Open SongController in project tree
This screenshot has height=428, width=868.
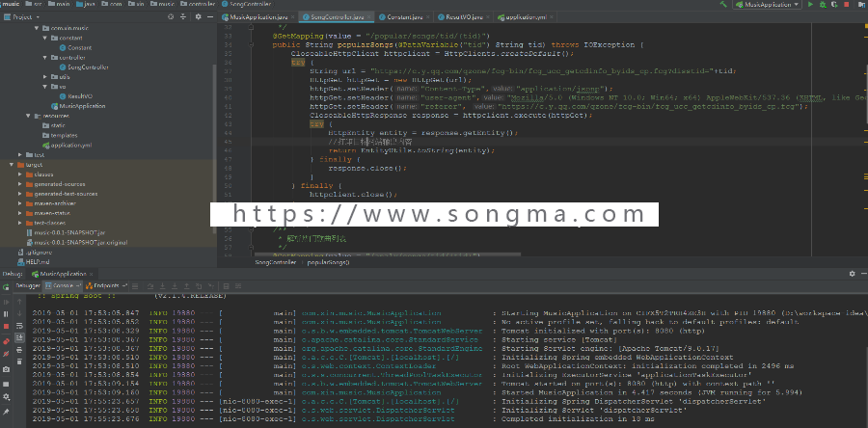coord(83,67)
